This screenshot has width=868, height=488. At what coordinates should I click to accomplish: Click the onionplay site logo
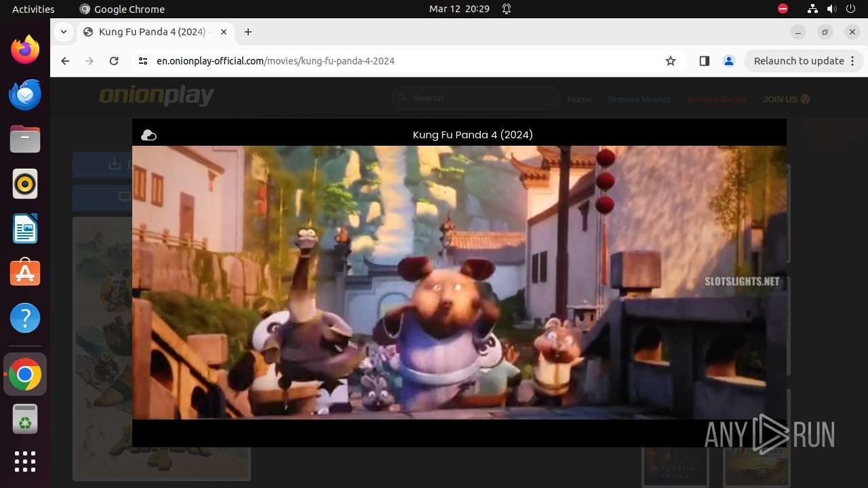(157, 96)
